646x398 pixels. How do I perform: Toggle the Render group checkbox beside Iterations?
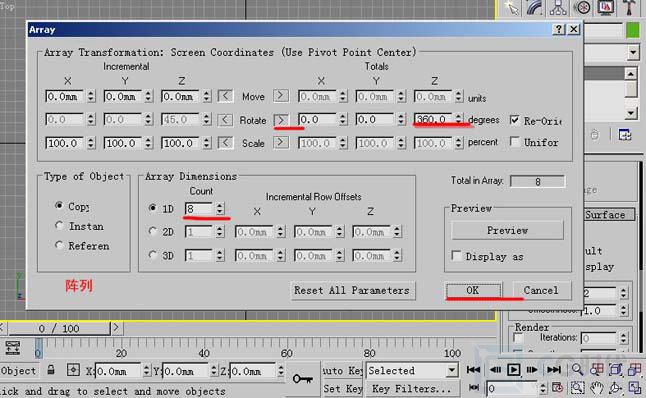pyautogui.click(x=518, y=339)
